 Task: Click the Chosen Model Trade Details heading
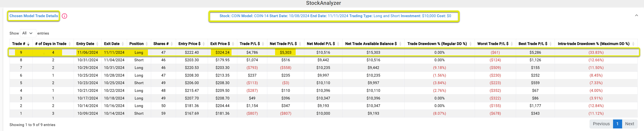tap(34, 16)
